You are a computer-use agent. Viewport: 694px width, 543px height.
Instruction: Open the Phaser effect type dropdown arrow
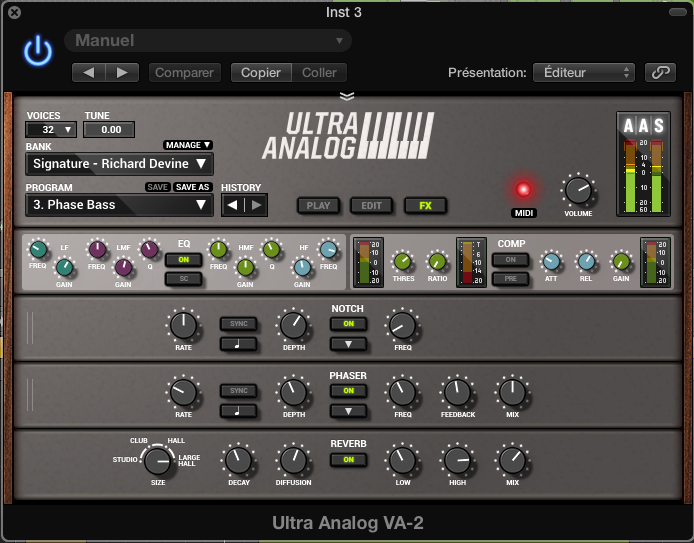pos(348,411)
